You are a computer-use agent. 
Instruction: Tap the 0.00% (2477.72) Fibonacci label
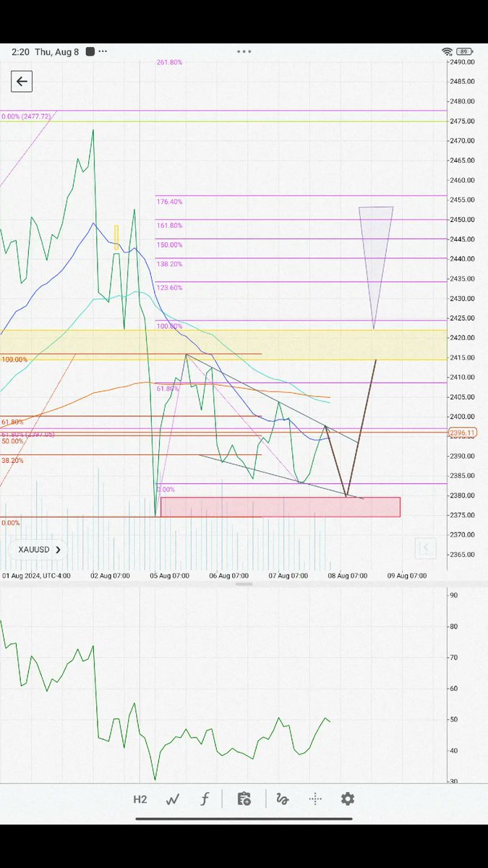[26, 116]
